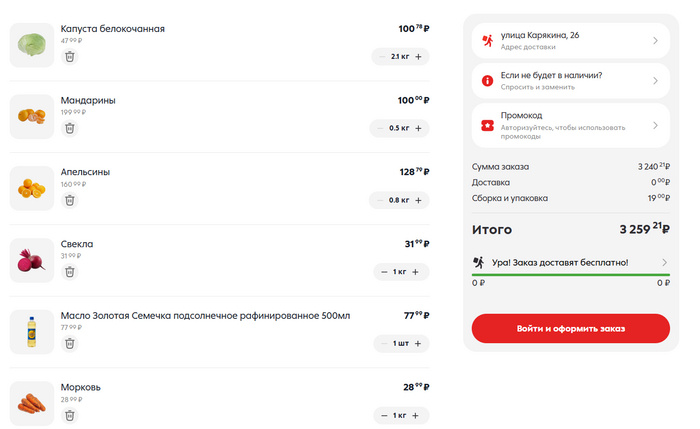Expand the улица Карякина, 26 address row
The image size is (700, 429).
(x=655, y=41)
